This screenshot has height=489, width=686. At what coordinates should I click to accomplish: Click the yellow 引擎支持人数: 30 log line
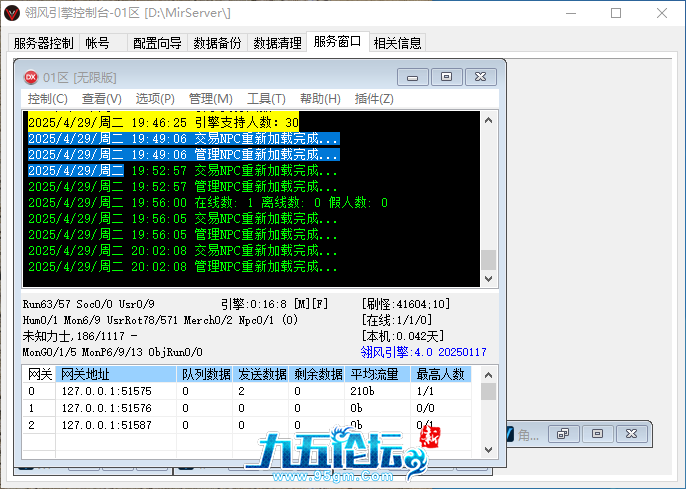[x=163, y=122]
